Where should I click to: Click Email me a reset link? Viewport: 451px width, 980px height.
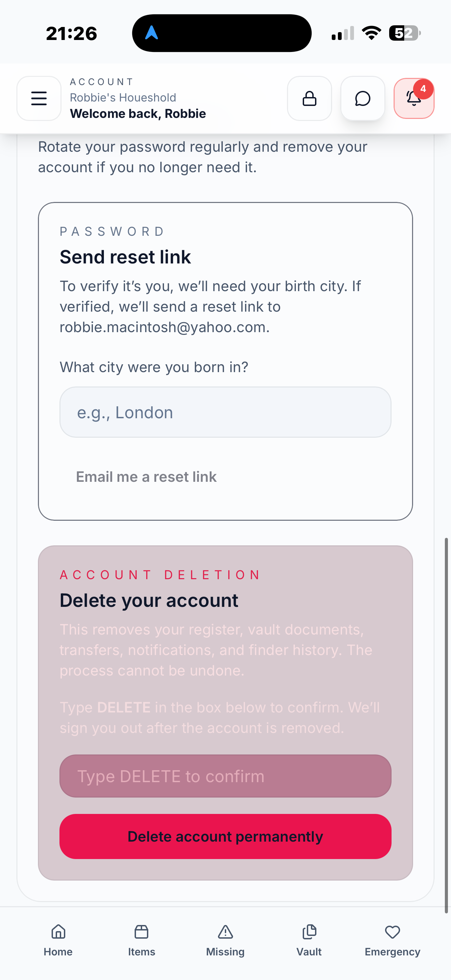[x=146, y=477]
